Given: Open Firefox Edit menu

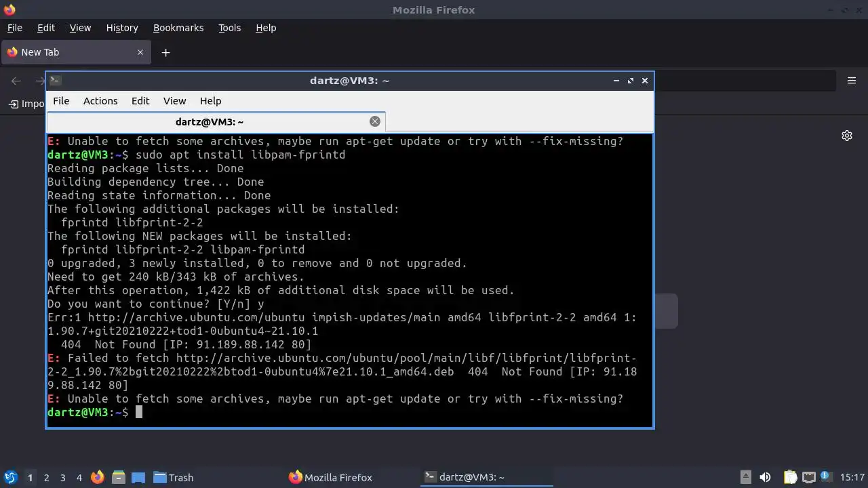Looking at the screenshot, I should pyautogui.click(x=46, y=28).
